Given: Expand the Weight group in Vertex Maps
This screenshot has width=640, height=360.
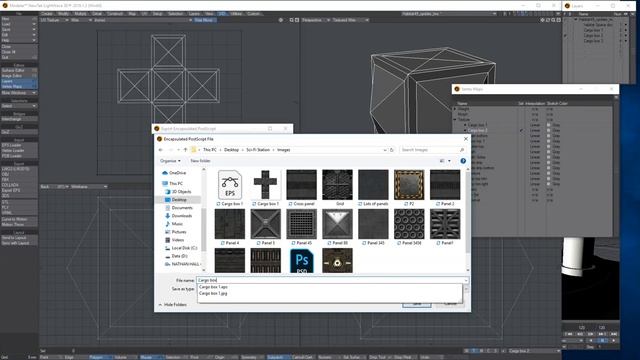Looking at the screenshot, I should (x=455, y=109).
